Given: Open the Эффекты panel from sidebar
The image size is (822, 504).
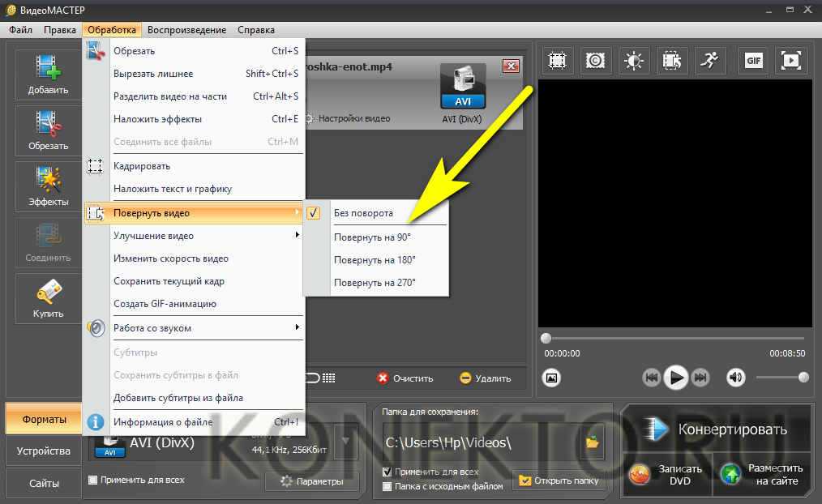Looking at the screenshot, I should coord(48,186).
